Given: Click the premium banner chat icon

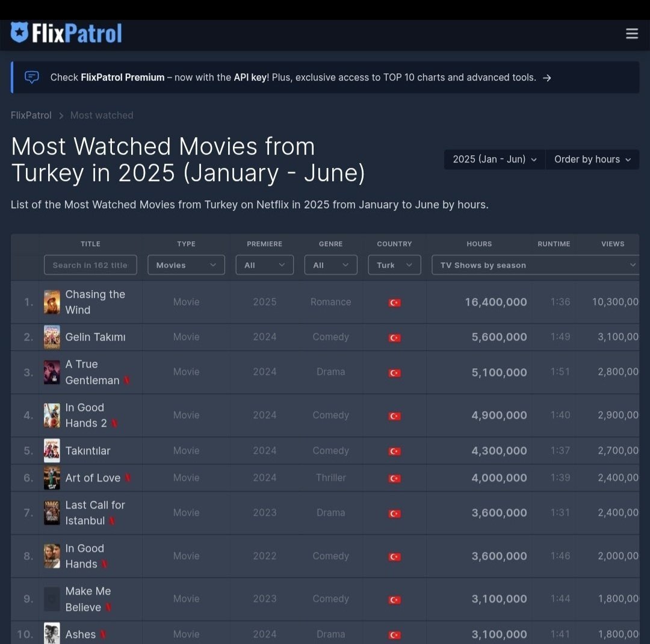Looking at the screenshot, I should tap(32, 77).
